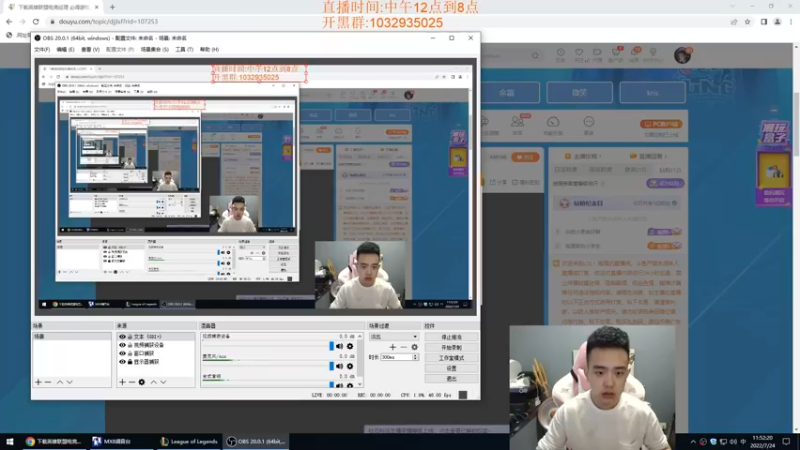
Task: Click the stop streaming button in OBS
Action: coord(451,337)
